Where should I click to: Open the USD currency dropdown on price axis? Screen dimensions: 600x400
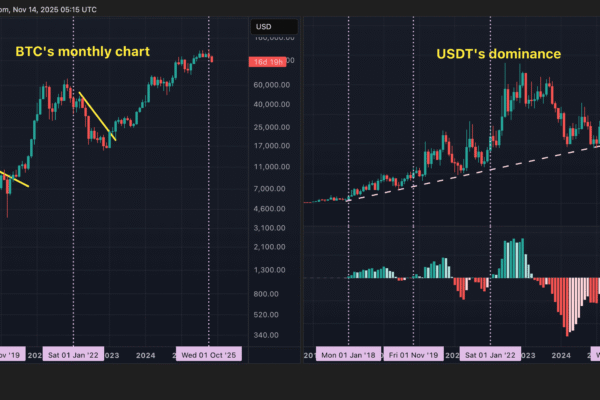[x=264, y=26]
